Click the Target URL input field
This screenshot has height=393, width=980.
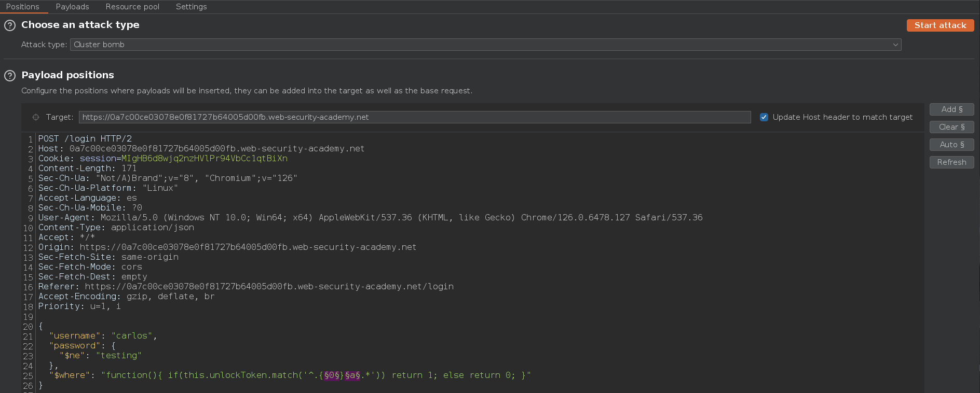pos(415,117)
